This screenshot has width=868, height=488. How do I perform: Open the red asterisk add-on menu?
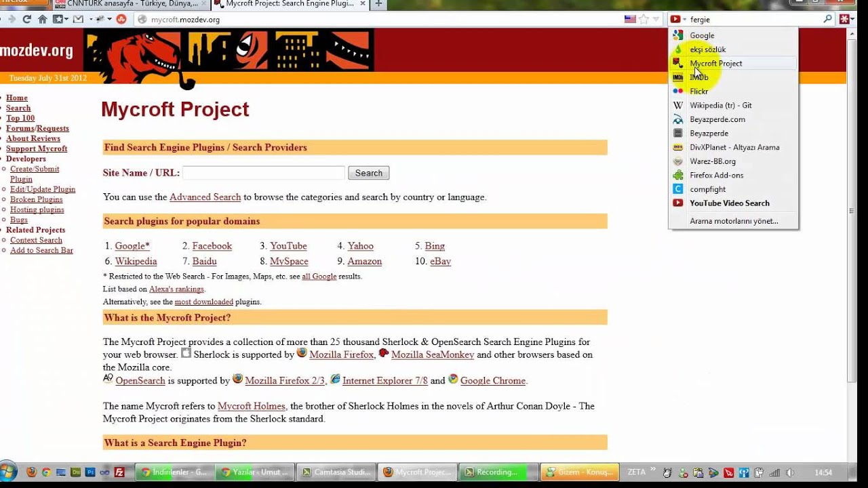click(846, 19)
